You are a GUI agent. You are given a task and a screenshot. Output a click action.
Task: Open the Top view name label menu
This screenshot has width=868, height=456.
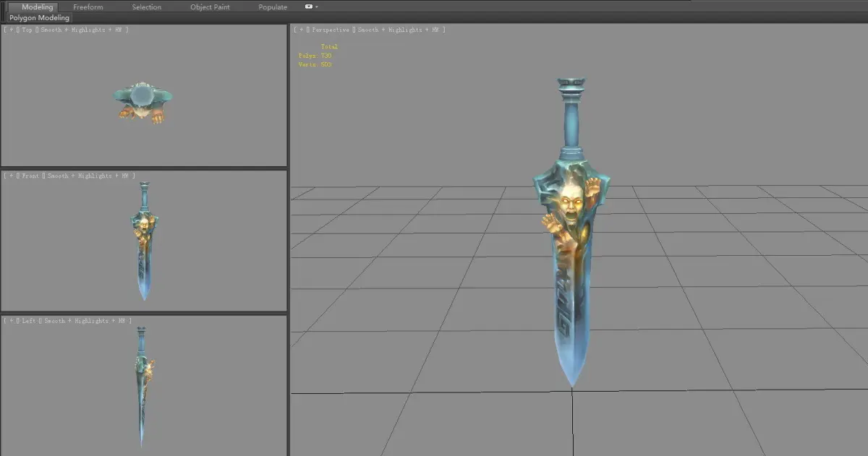[28, 30]
